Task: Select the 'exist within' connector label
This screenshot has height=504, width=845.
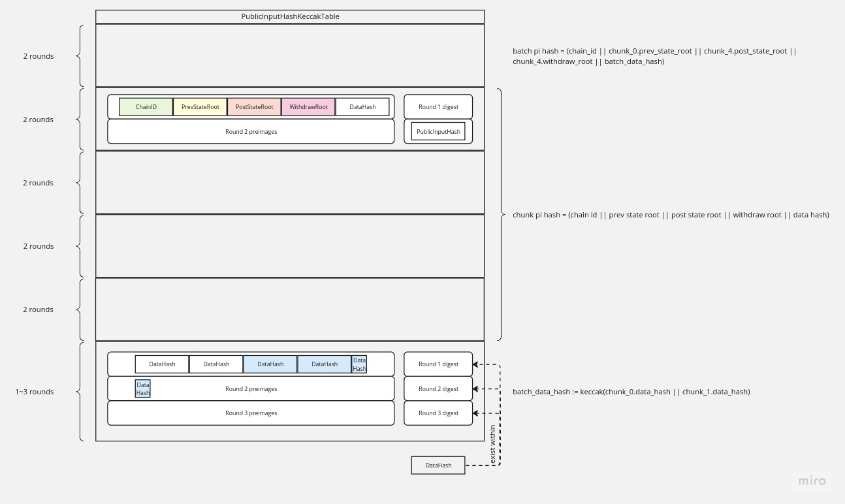Action: pyautogui.click(x=493, y=445)
